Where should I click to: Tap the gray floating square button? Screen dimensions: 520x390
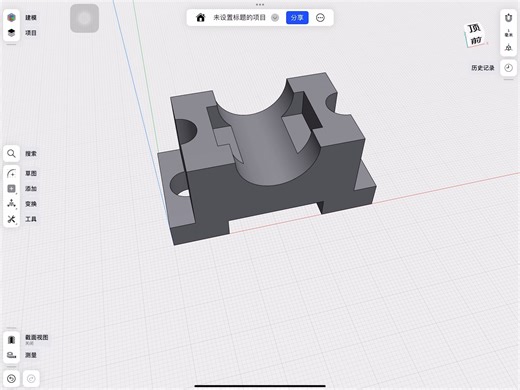[x=84, y=18]
